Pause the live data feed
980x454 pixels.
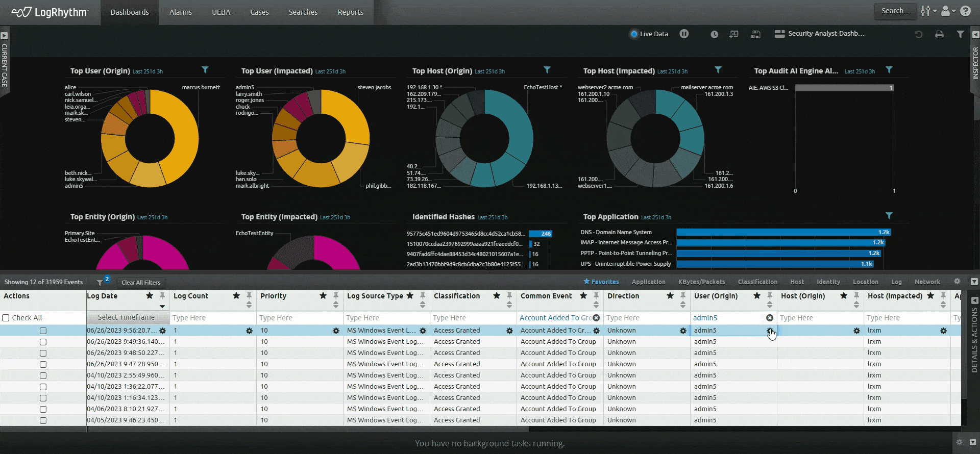point(684,34)
